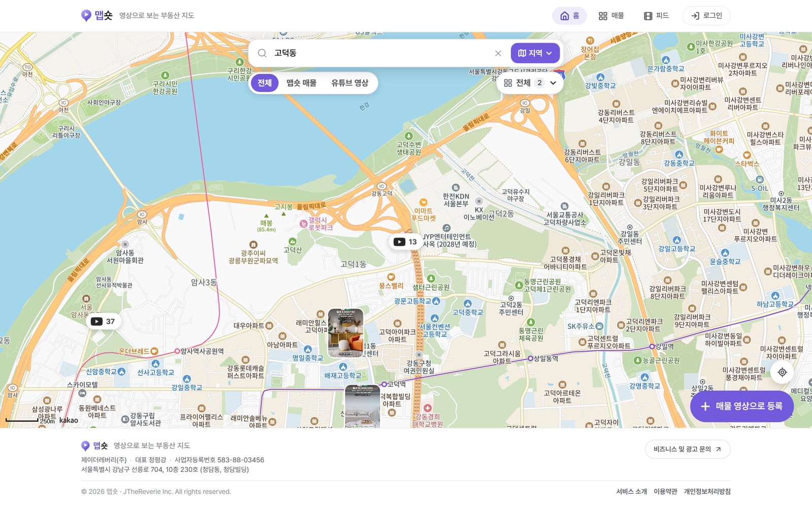
Task: Click the 로그인 button
Action: (x=706, y=16)
